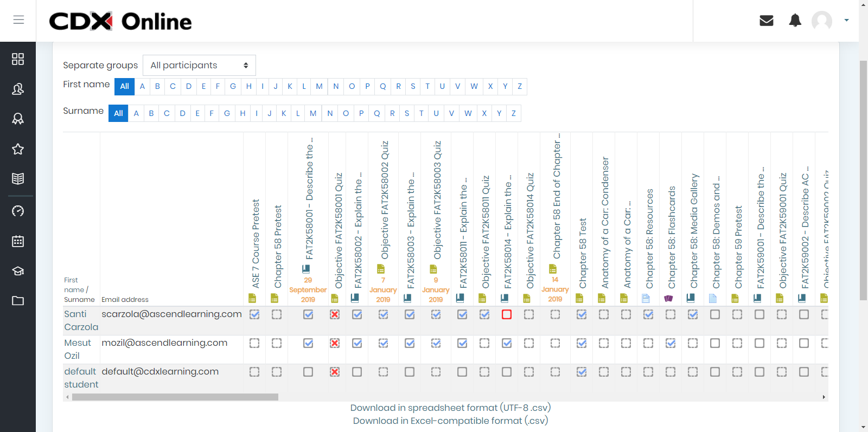The height and width of the screenshot is (432, 868).
Task: Toggle the red-outlined checkbox in Santi's row
Action: coord(507,314)
